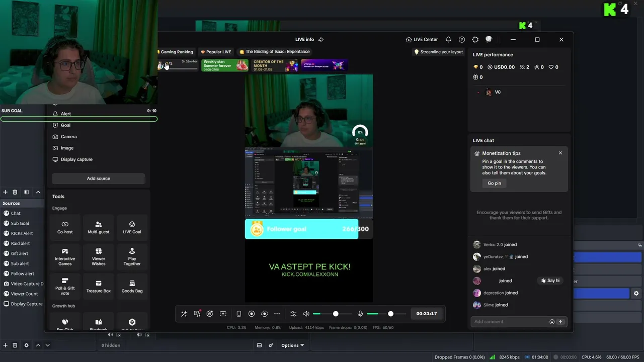Select The Binding of Isaac: Repentance tag
Image resolution: width=644 pixels, height=362 pixels.
click(x=275, y=52)
